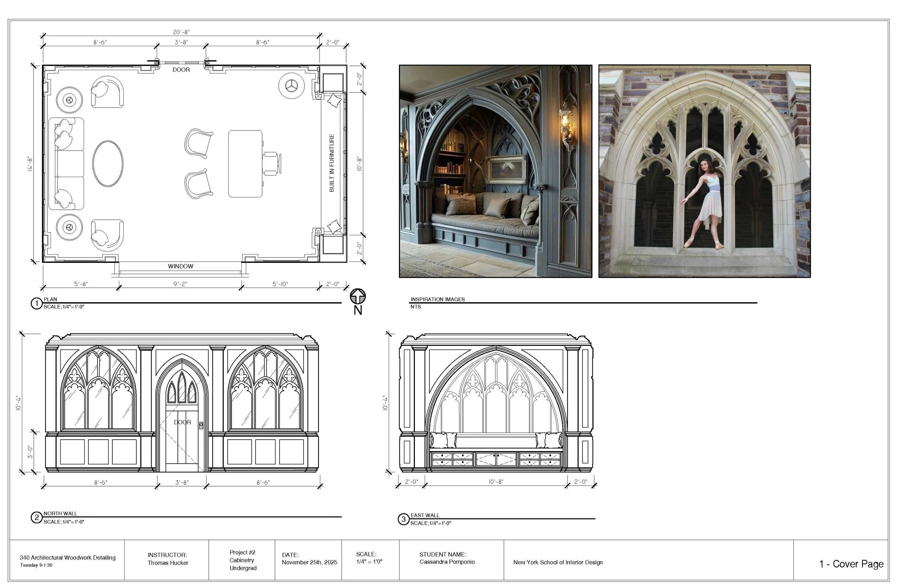Click the 'INSPIRATION IMAGES' title

437,299
